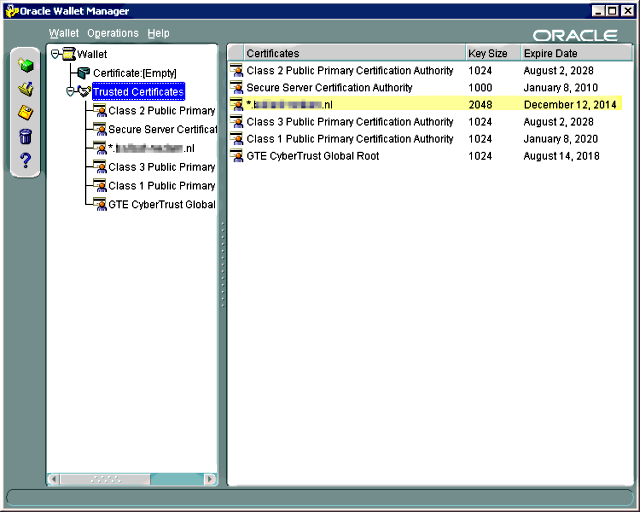The height and width of the screenshot is (512, 640).
Task: Click the tree icon beside GTE CyberTrust Global
Action: click(100, 204)
